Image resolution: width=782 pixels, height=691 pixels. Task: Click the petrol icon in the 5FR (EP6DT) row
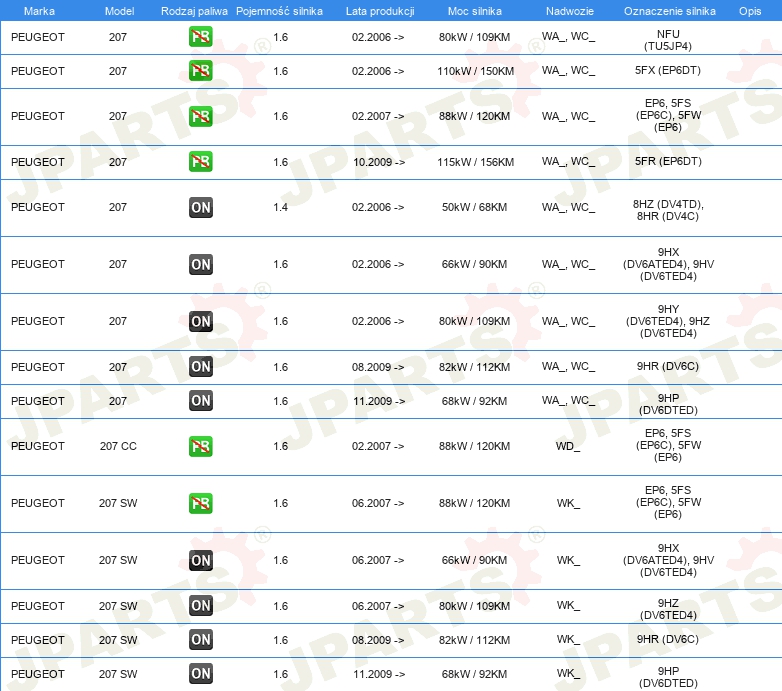pyautogui.click(x=200, y=162)
